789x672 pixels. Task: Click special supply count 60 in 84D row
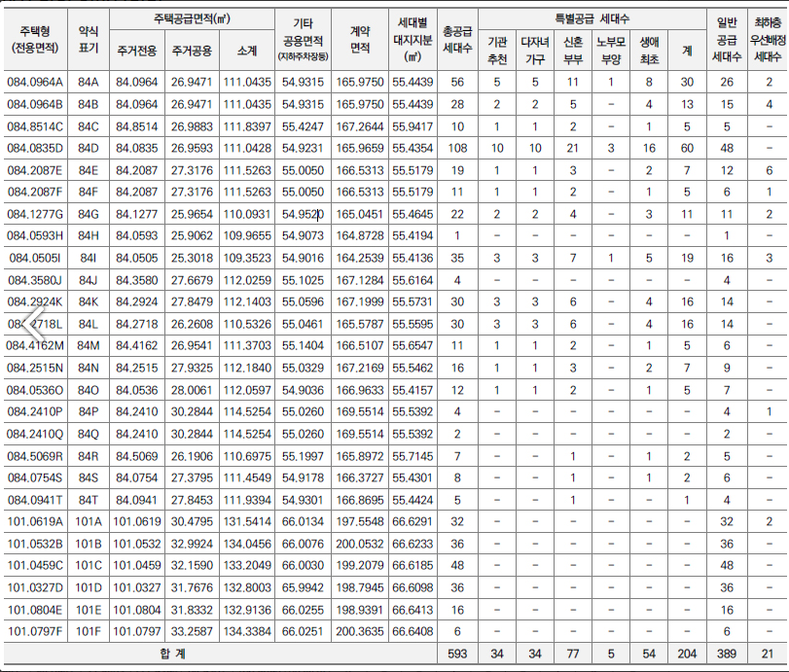click(x=687, y=149)
